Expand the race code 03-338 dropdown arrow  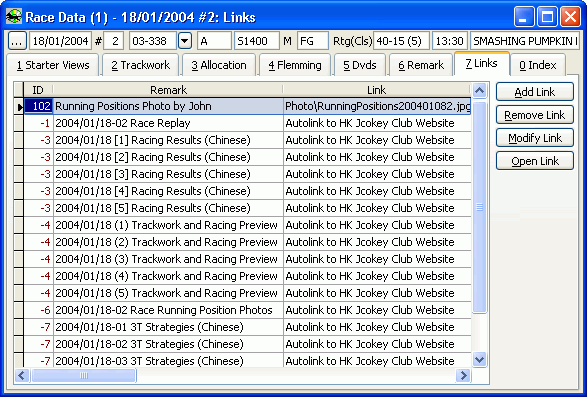pyautogui.click(x=185, y=41)
